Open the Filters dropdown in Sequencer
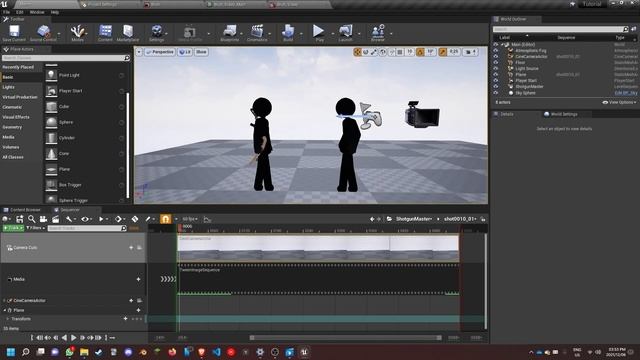Screen dimensions: 640x360 [35, 228]
